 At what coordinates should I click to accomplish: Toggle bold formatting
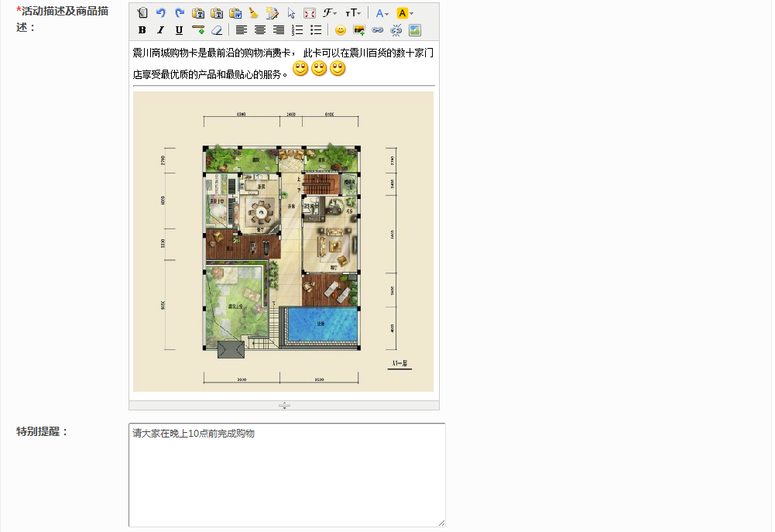[142, 30]
